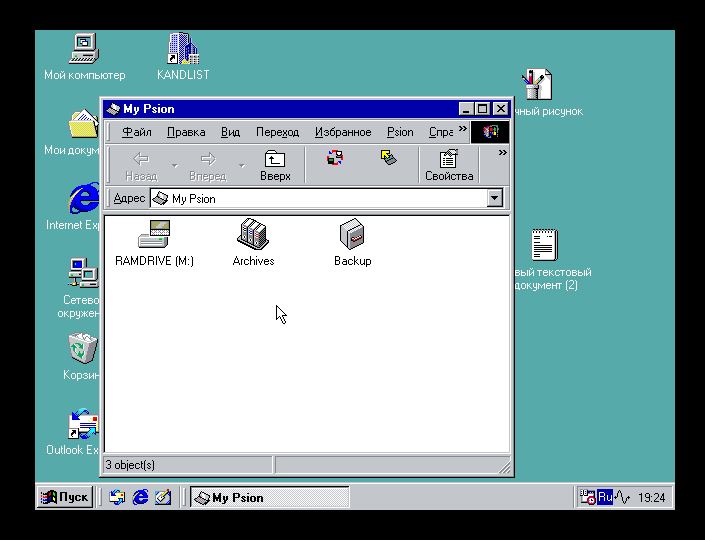Expand the address bar dropdown arrow
Viewport: 705px width, 540px height.
494,199
